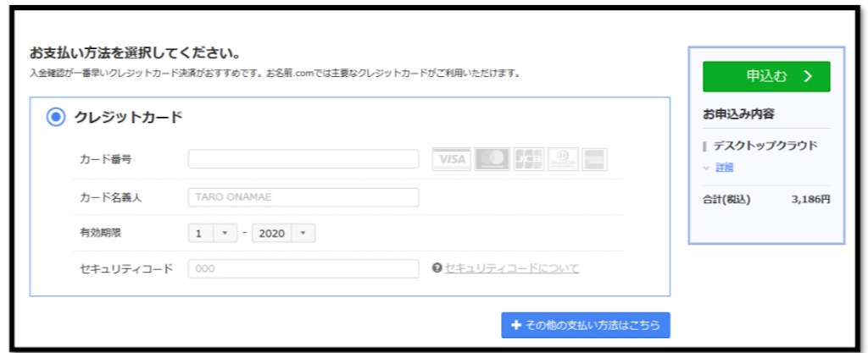Image resolution: width=868 pixels, height=353 pixels.
Task: Click the question mark security code icon
Action: pos(437,268)
